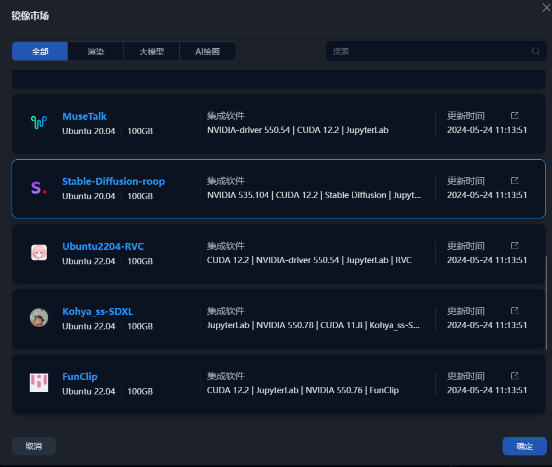Click the 镜像市场 dialog title
The width and height of the screenshot is (552, 467).
click(30, 16)
